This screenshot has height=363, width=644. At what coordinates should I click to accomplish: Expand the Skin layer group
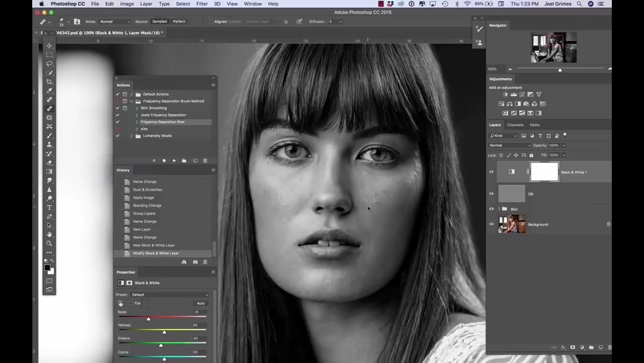click(499, 209)
